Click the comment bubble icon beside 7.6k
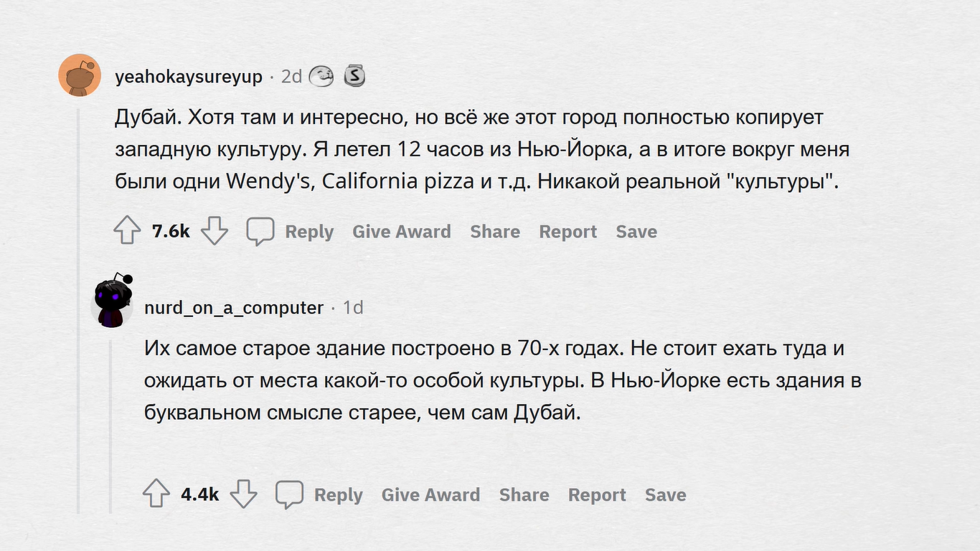 [x=260, y=231]
